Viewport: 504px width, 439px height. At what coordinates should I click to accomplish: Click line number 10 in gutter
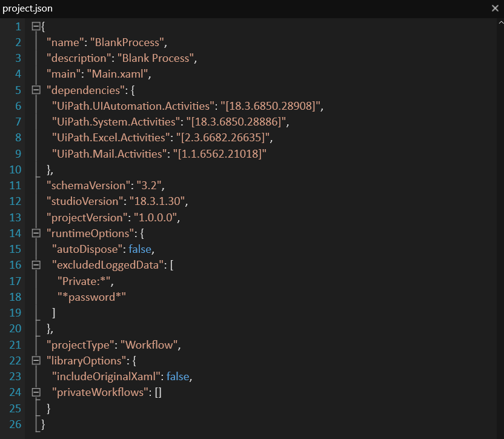(15, 169)
